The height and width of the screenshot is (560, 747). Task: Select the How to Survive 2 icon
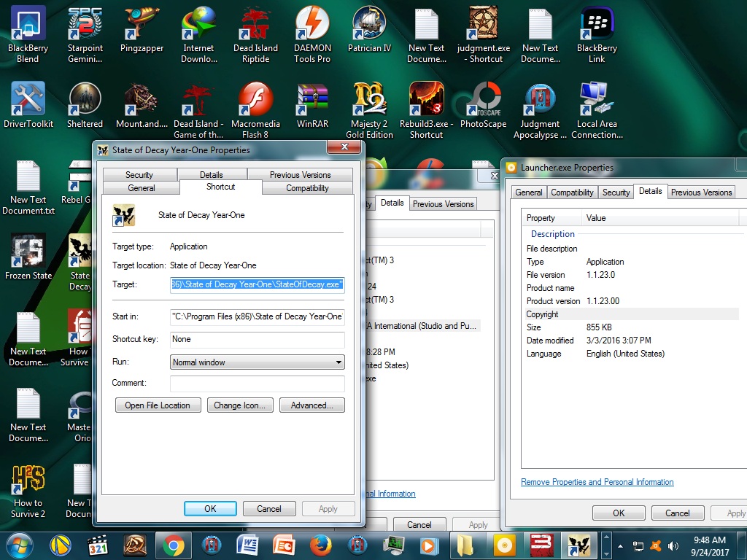(28, 491)
